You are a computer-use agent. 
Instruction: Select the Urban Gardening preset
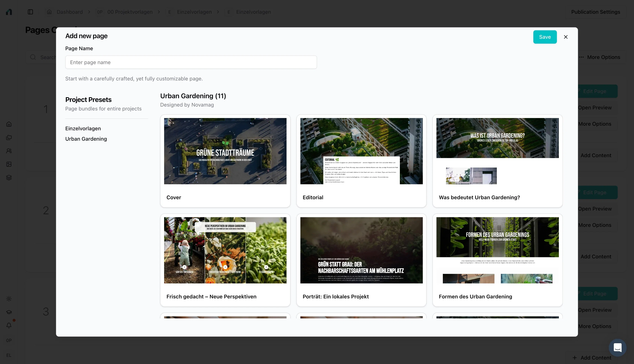(x=86, y=139)
